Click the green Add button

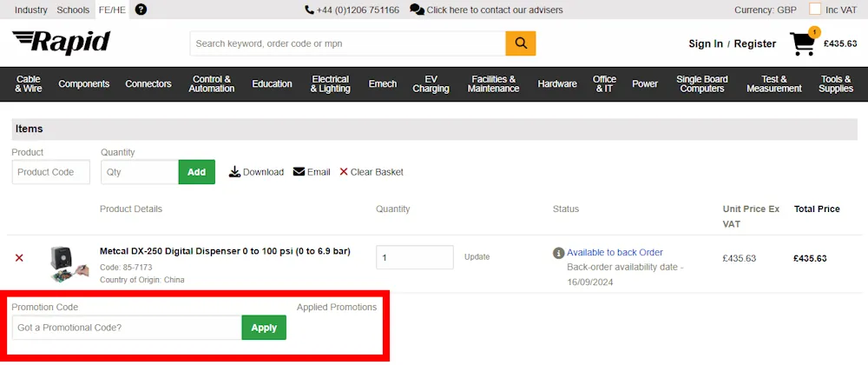pos(196,172)
